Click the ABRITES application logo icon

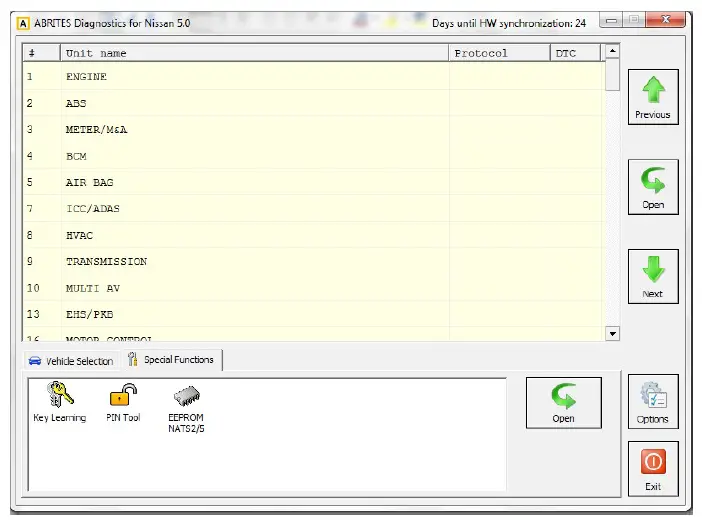click(23, 23)
